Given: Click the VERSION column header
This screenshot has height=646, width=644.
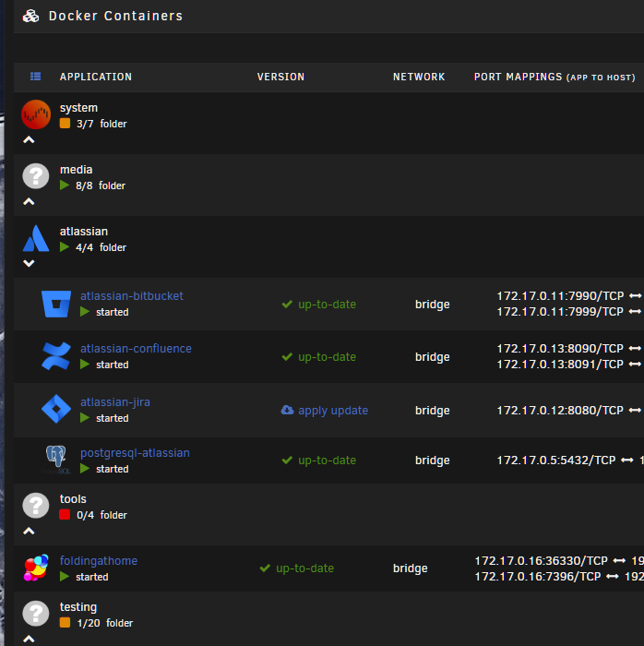Looking at the screenshot, I should (280, 77).
